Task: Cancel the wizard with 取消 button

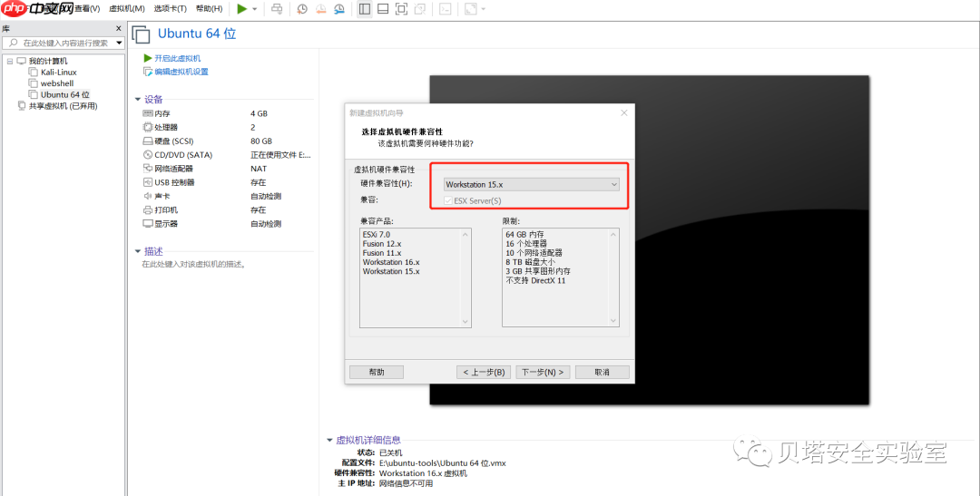Action: (602, 373)
